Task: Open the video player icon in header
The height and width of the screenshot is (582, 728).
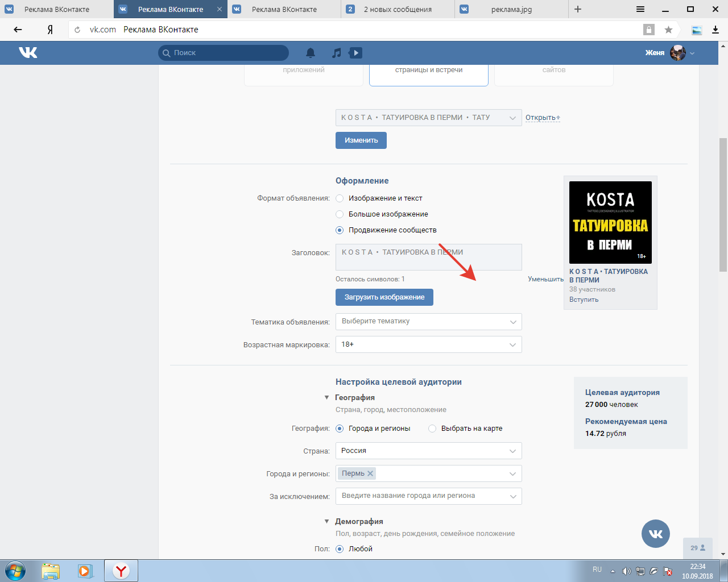Action: click(x=355, y=53)
